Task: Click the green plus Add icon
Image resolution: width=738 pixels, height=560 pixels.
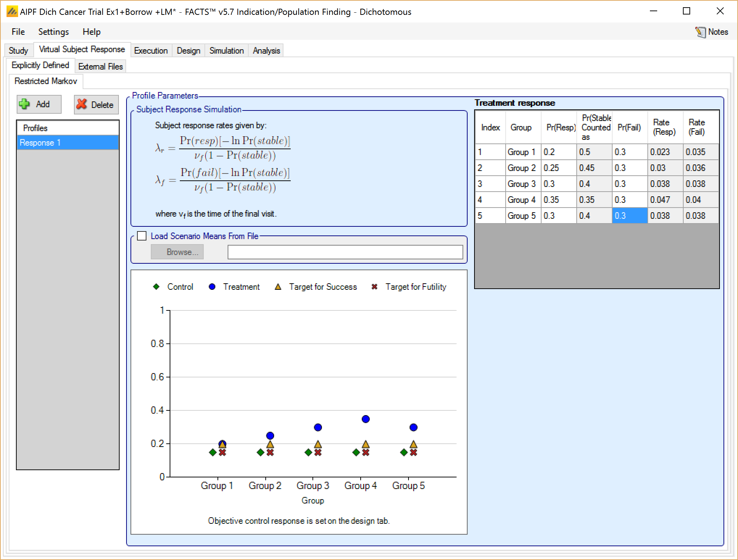Action: click(x=24, y=104)
